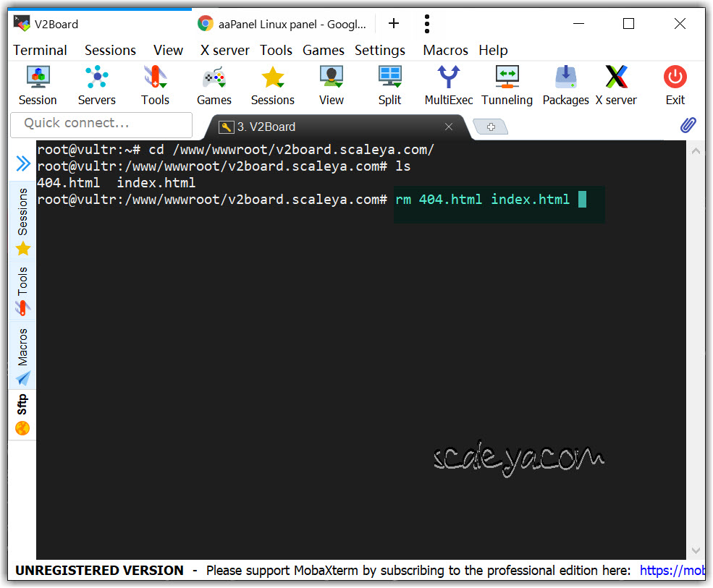Open the Settings menu

tap(379, 50)
